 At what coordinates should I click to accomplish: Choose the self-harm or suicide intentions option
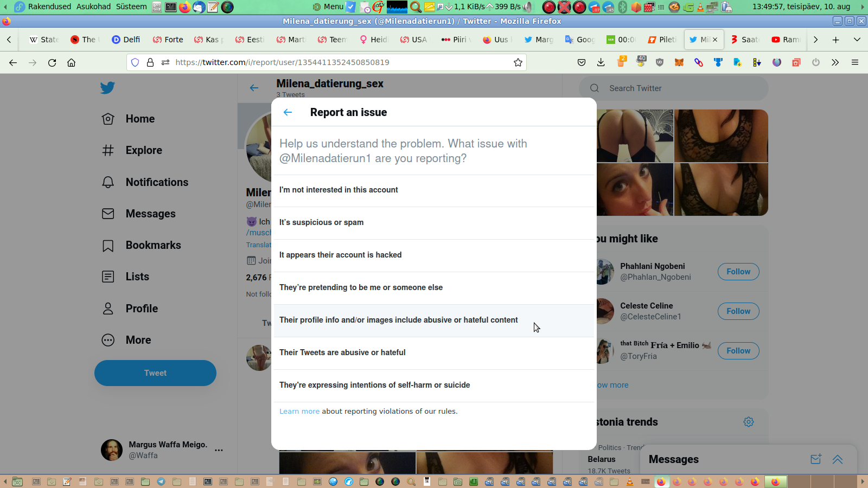point(434,386)
